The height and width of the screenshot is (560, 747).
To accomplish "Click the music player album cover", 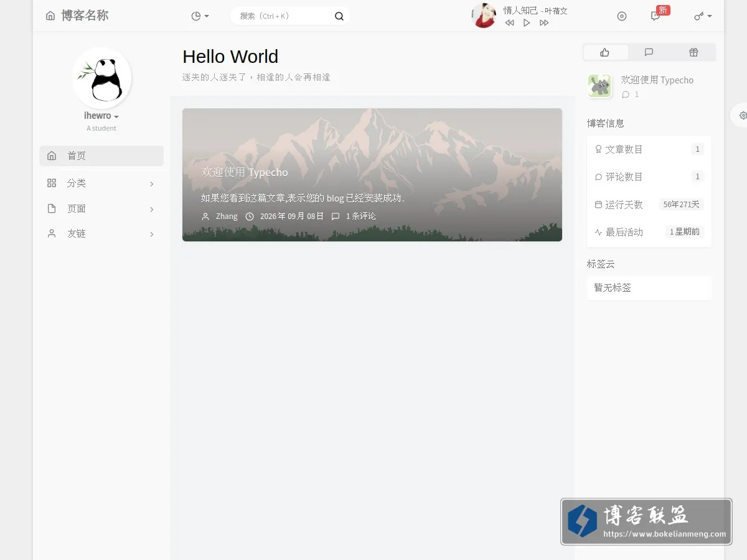I will [484, 16].
